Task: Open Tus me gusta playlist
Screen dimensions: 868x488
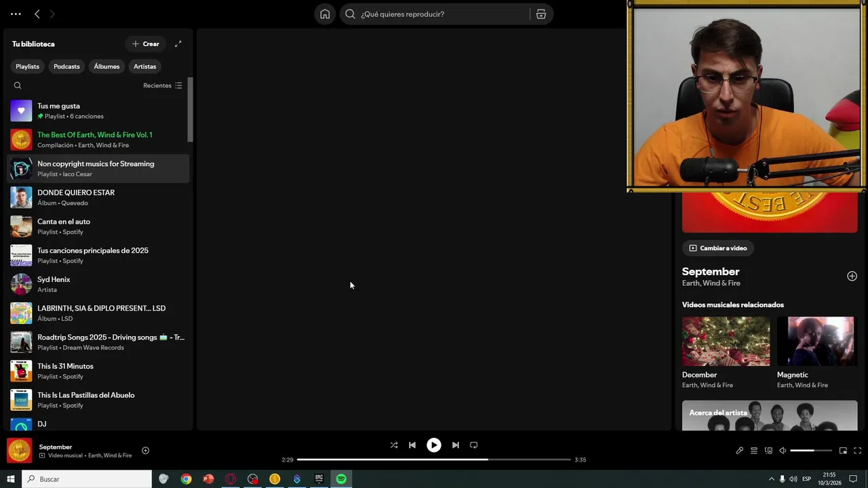Action: [x=98, y=110]
